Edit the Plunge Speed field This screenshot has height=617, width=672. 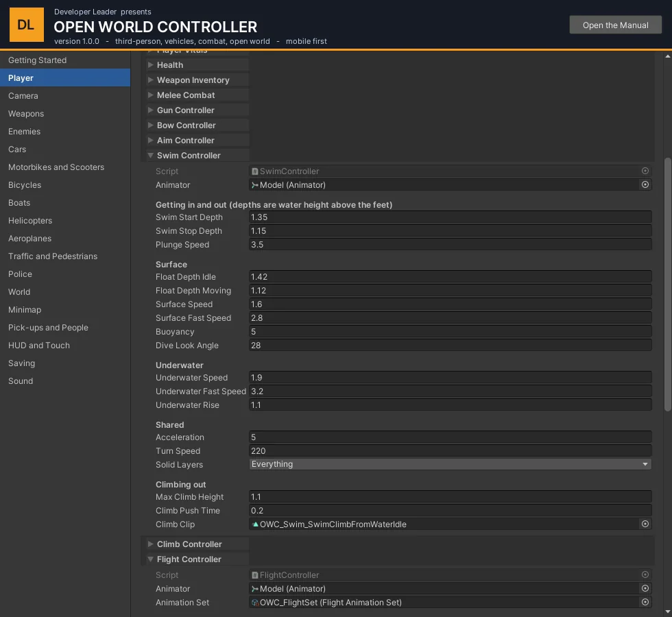click(450, 245)
